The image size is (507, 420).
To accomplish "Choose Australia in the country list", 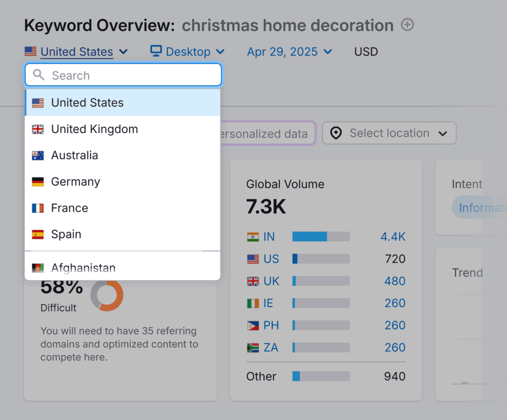I will pos(74,156).
